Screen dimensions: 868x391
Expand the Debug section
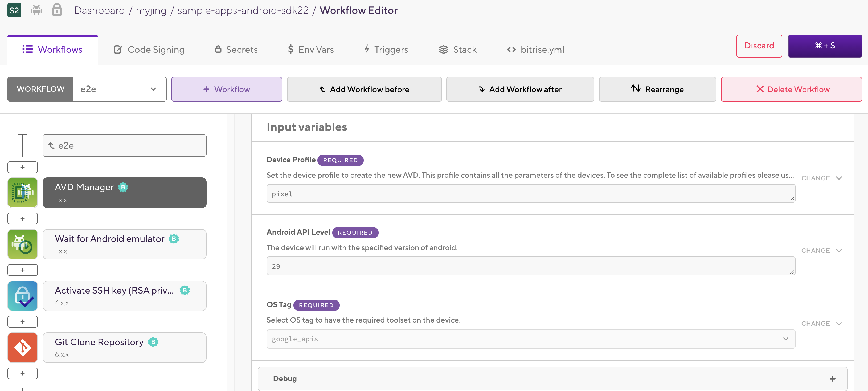point(832,378)
